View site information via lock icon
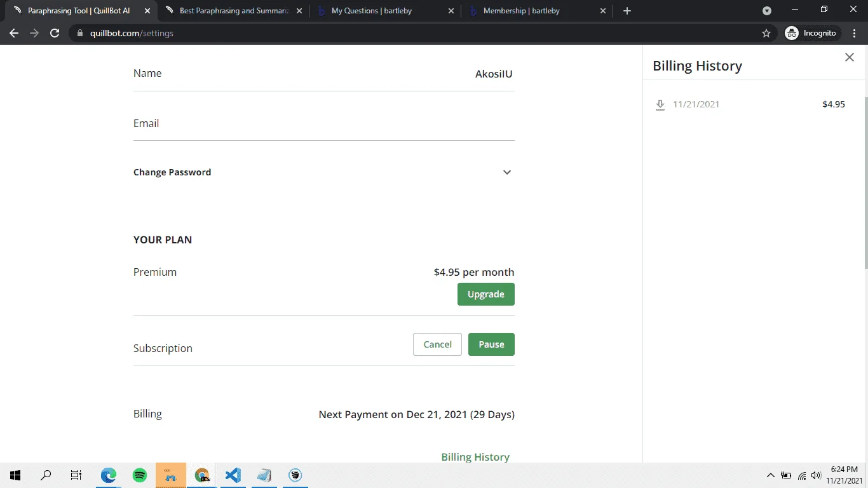This screenshot has height=488, width=868. click(x=79, y=33)
